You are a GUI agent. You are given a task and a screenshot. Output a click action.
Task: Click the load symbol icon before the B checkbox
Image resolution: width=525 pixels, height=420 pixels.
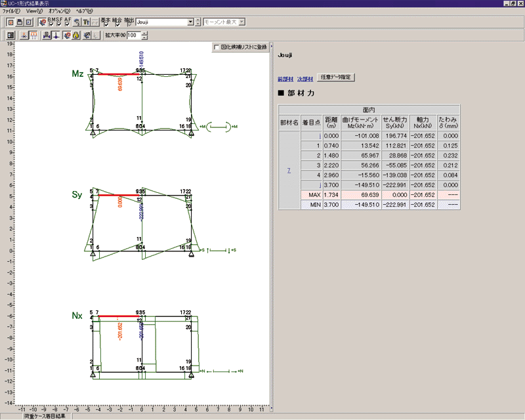tap(42, 22)
